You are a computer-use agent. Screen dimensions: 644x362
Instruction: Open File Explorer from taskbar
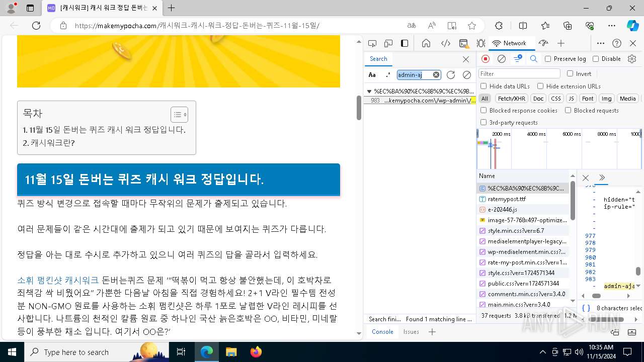tap(231, 352)
